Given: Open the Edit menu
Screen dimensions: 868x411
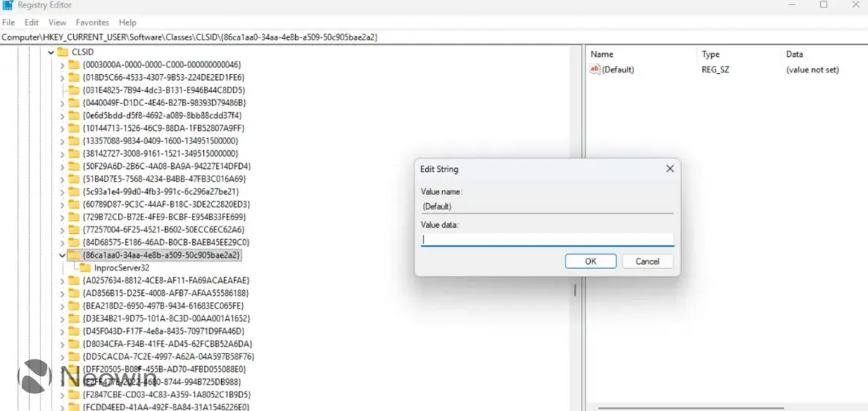Looking at the screenshot, I should pyautogui.click(x=31, y=22).
